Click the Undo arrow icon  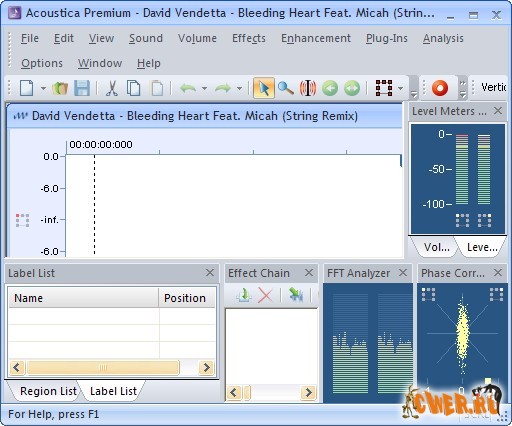pyautogui.click(x=188, y=89)
